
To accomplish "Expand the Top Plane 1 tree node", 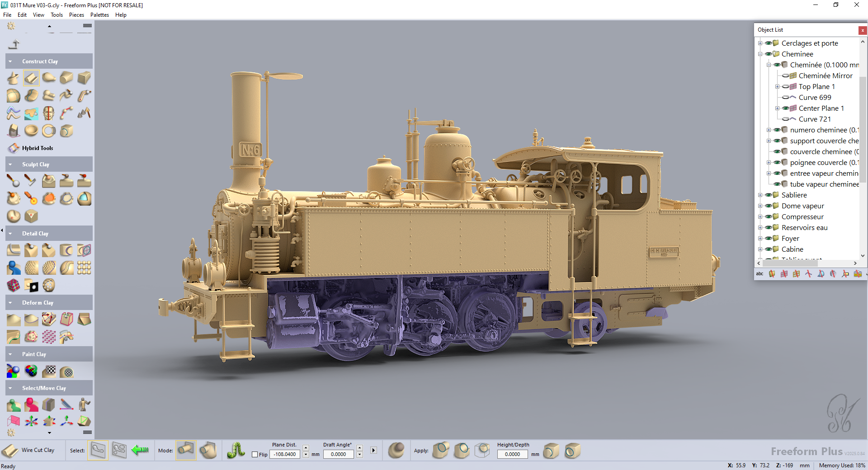I will [777, 87].
